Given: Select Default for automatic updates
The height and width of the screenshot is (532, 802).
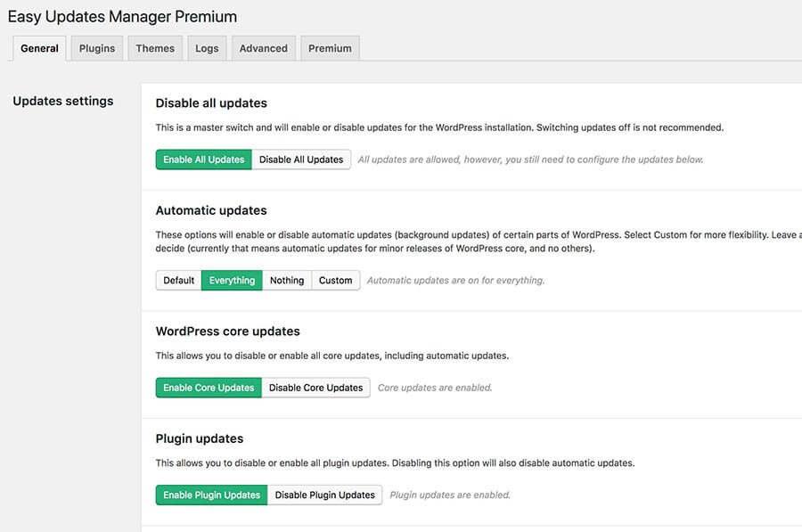Looking at the screenshot, I should coord(178,280).
